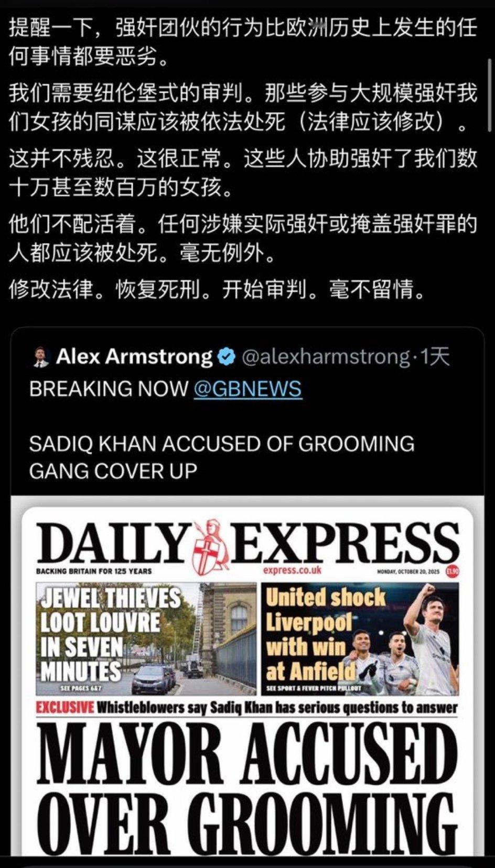The image size is (495, 868).
Task: Click the red EXCLUSIVE label
Action: (65, 708)
